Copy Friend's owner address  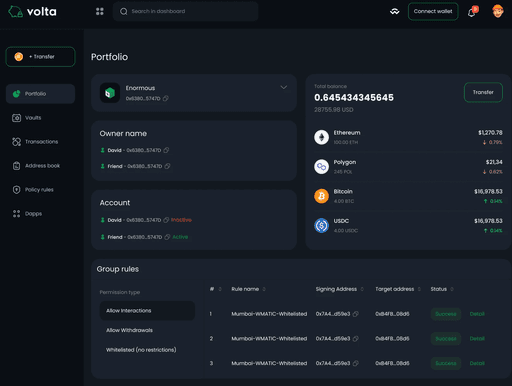167,166
